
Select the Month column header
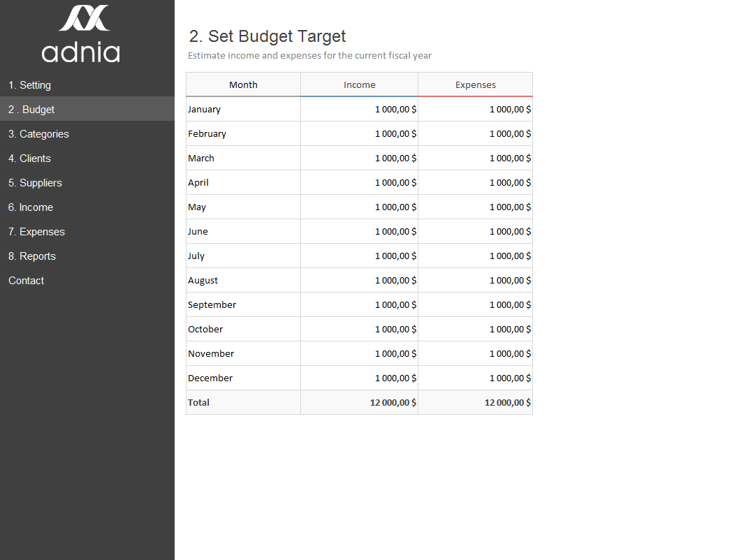(x=244, y=84)
